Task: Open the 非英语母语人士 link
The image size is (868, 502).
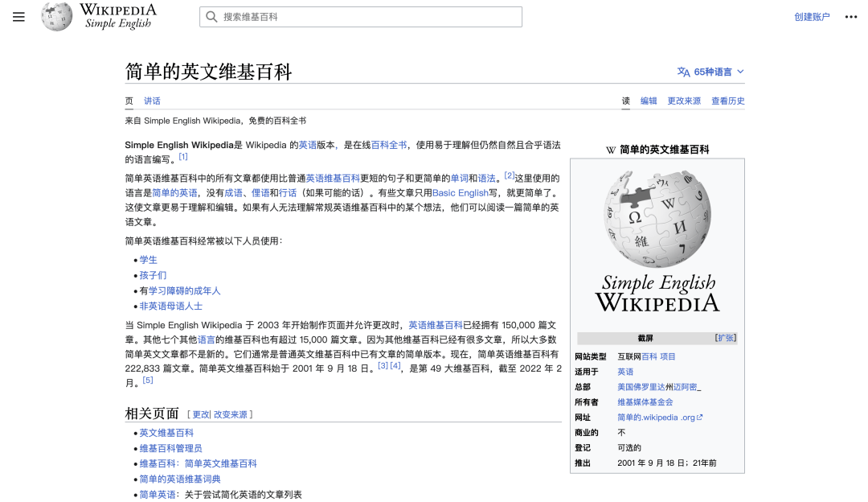Action: [171, 307]
